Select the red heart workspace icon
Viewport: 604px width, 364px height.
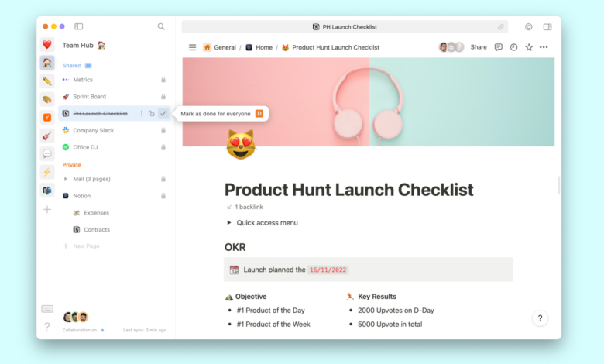47,45
